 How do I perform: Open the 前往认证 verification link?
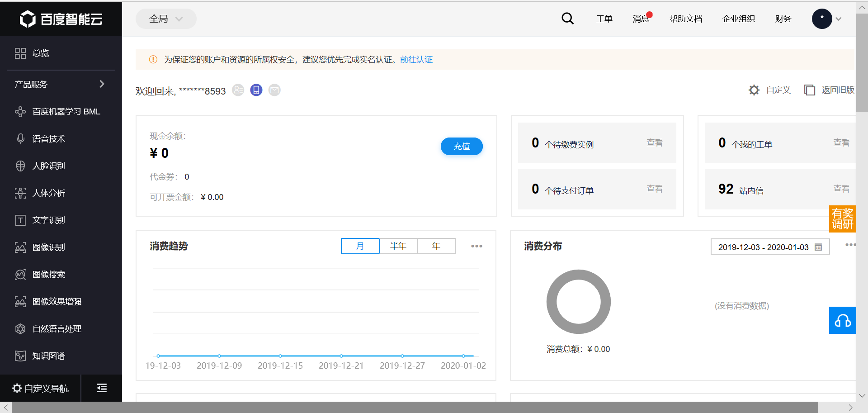coord(416,59)
